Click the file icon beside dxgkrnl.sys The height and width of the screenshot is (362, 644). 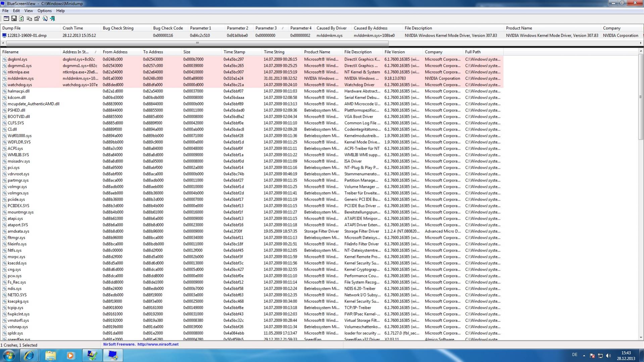tap(4, 59)
